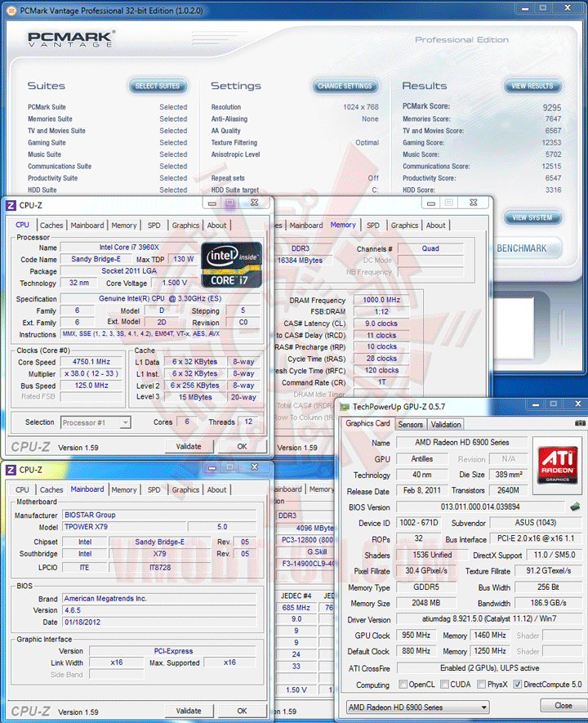Click the CAS# Latency 9.0 clocks field
Screen dimensions: 588x723
click(381, 324)
